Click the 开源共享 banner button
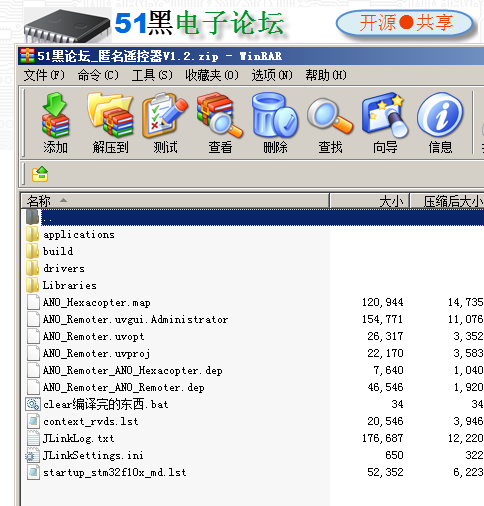This screenshot has width=484, height=506. (405, 23)
